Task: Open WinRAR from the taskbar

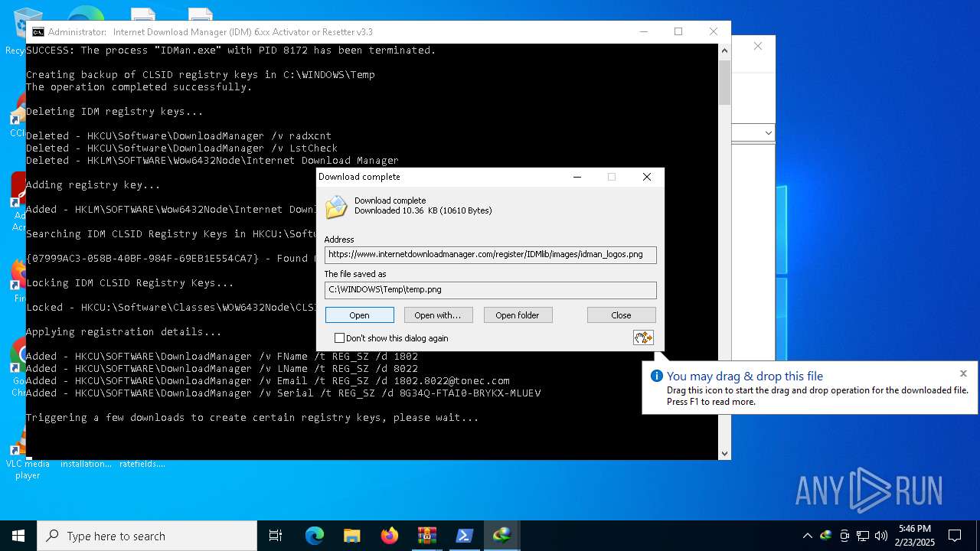Action: (426, 536)
